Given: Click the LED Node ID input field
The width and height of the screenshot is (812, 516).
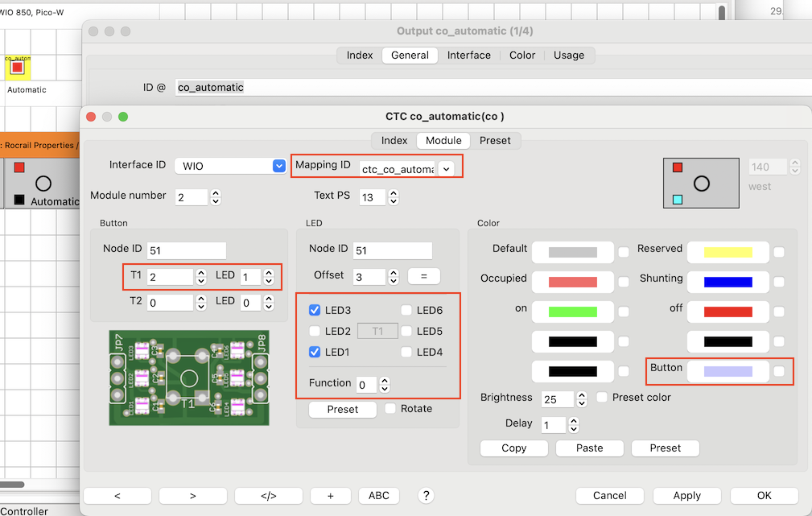Looking at the screenshot, I should tap(393, 250).
